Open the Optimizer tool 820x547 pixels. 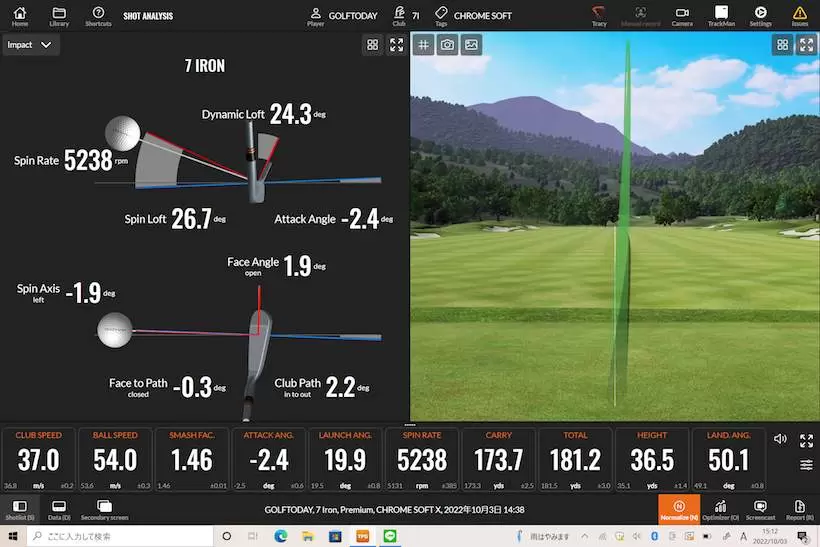721,509
